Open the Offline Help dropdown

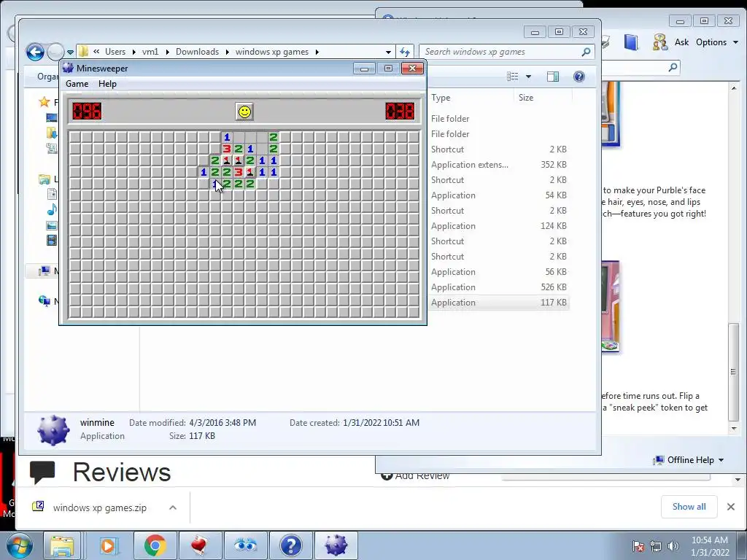pyautogui.click(x=689, y=460)
